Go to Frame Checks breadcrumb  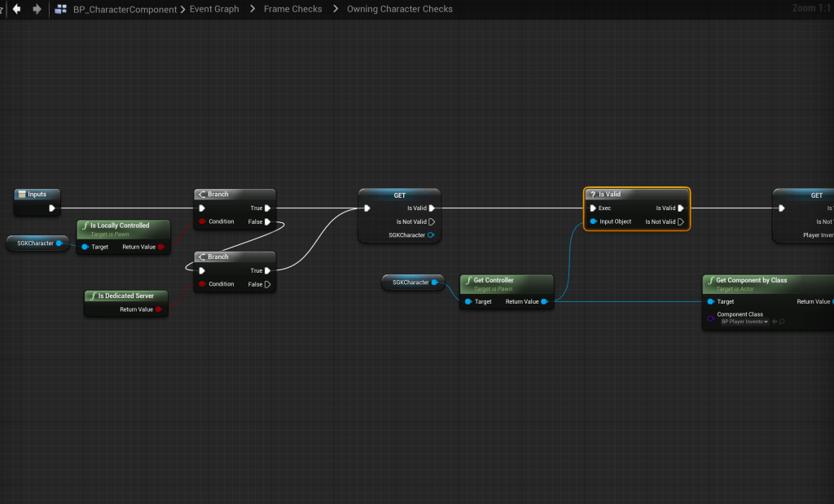click(292, 9)
